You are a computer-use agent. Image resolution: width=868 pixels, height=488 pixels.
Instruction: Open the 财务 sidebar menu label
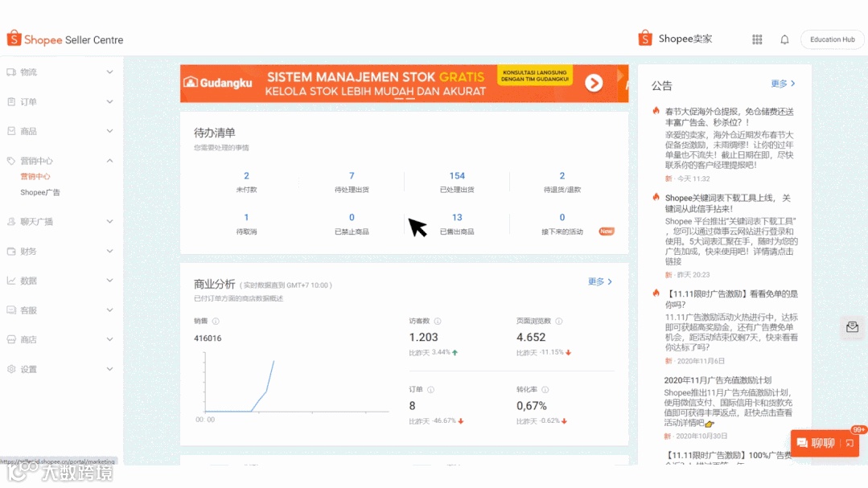point(29,251)
